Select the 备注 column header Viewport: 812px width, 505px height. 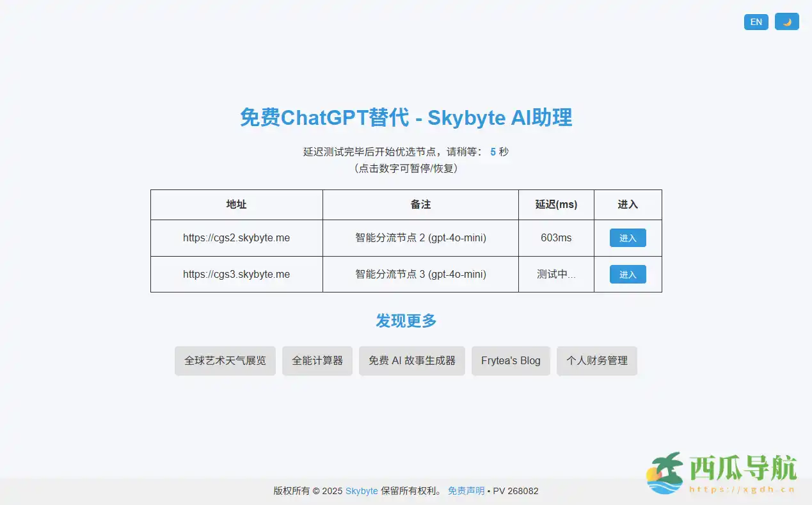(x=420, y=204)
